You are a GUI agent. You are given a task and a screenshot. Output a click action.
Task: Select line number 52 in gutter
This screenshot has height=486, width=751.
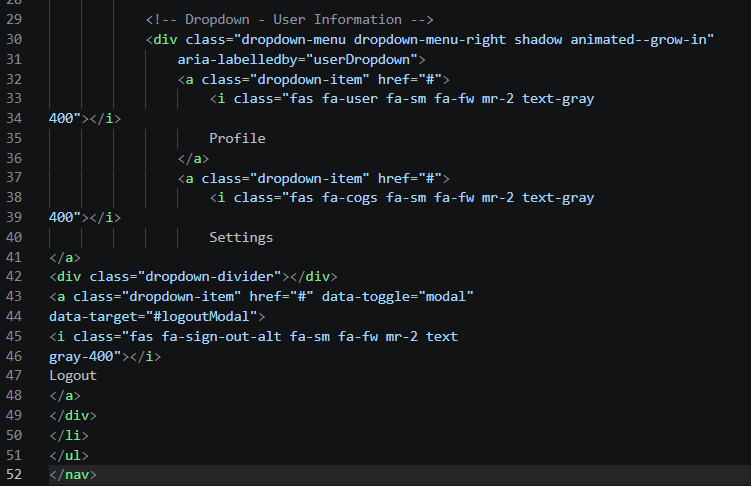tap(14, 475)
